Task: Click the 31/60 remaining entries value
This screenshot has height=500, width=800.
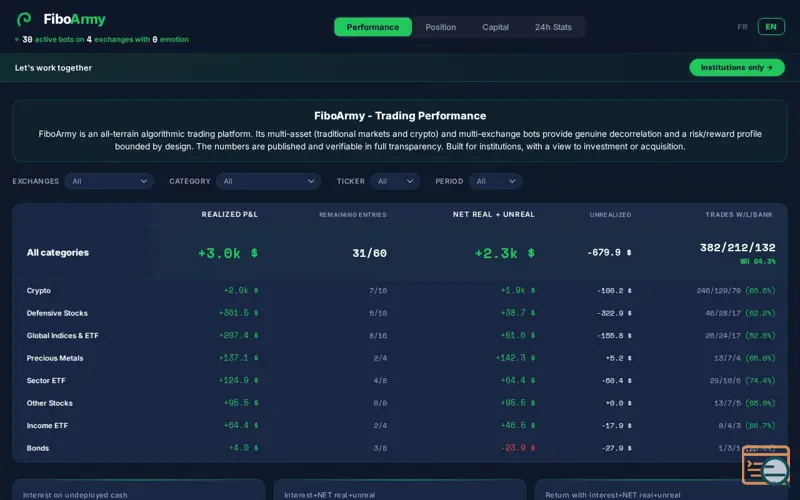Action: 369,253
